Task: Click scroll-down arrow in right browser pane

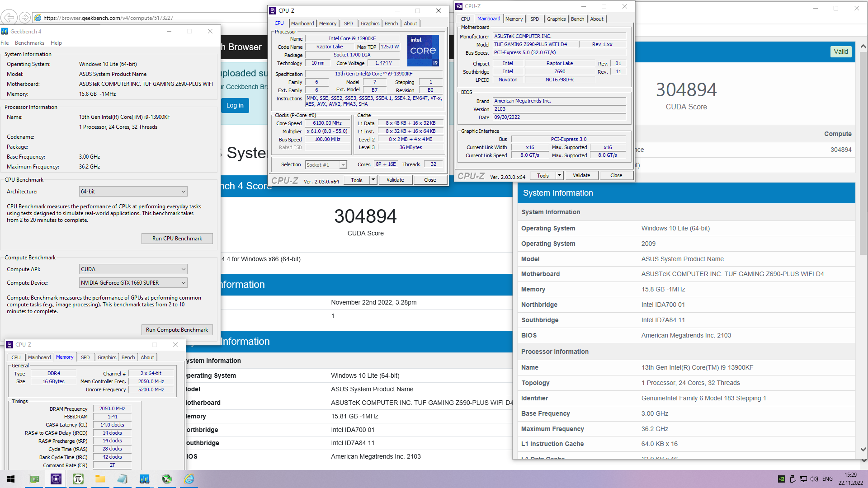Action: (x=863, y=450)
